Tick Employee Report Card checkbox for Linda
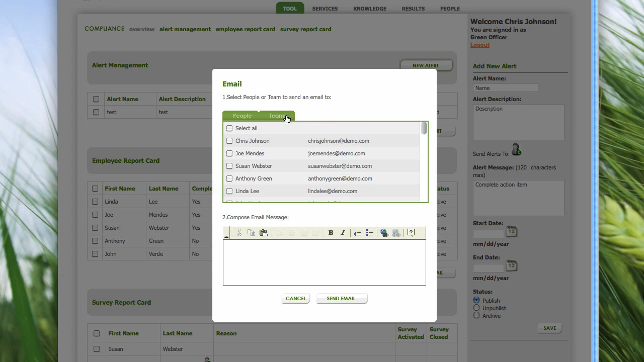Screen dimensions: 644x362 (x=95, y=202)
